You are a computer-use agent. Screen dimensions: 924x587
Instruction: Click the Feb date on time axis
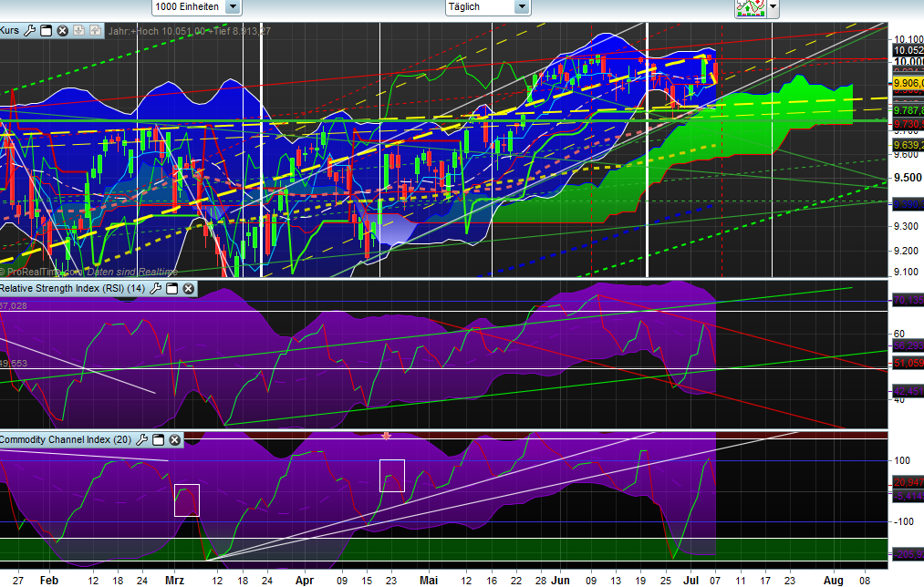[x=49, y=581]
